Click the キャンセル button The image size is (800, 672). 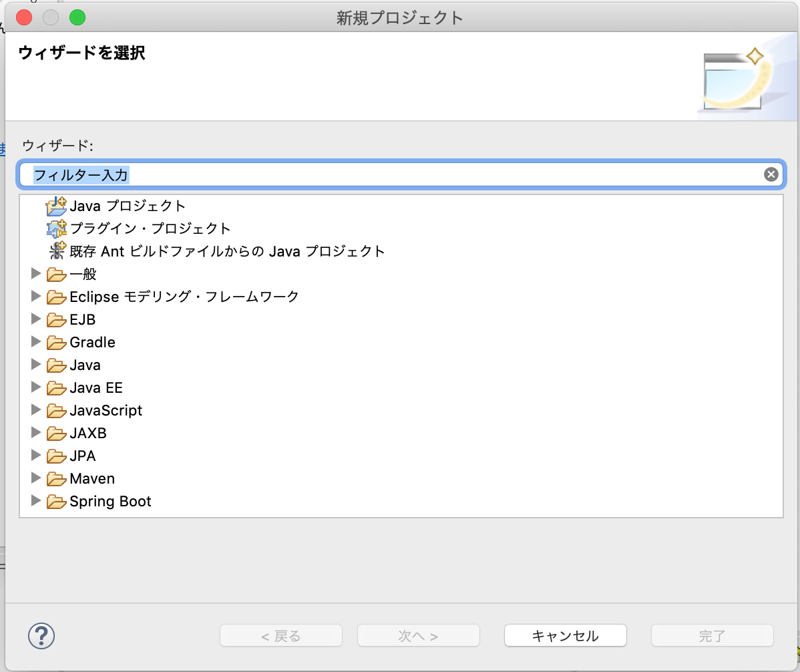pos(566,636)
